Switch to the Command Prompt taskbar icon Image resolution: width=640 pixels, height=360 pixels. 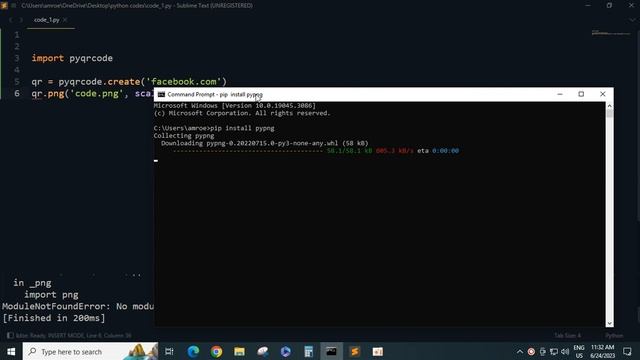tap(331, 351)
